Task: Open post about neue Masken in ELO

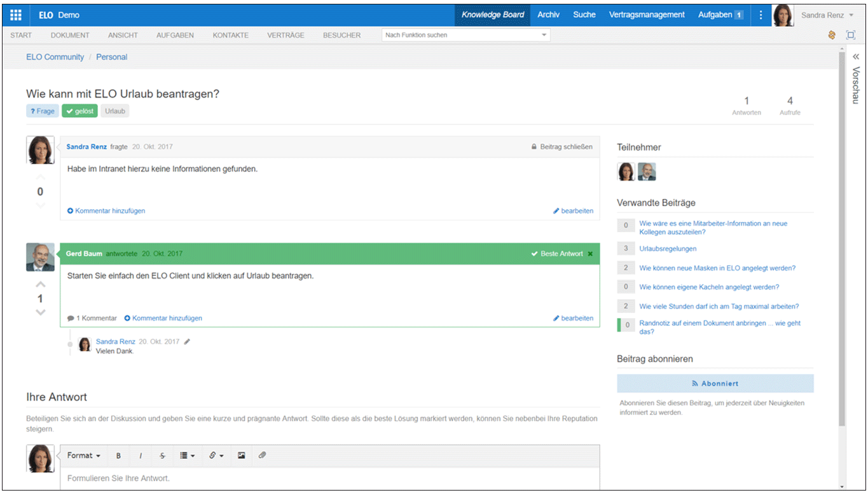Action: click(x=717, y=268)
